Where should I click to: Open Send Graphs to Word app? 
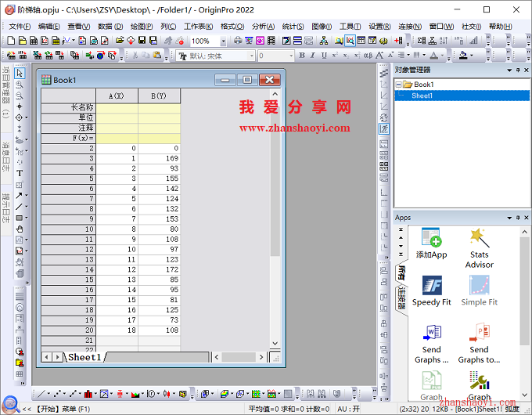coord(432,344)
